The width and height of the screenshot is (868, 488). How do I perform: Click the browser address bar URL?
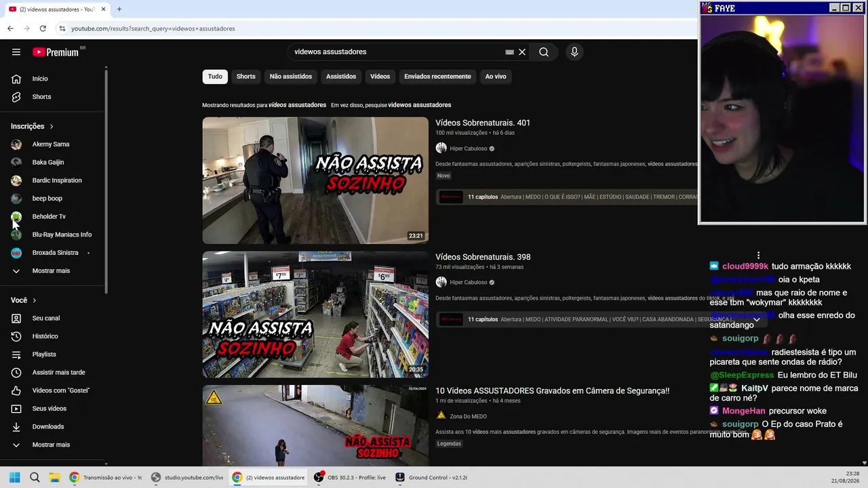(153, 28)
